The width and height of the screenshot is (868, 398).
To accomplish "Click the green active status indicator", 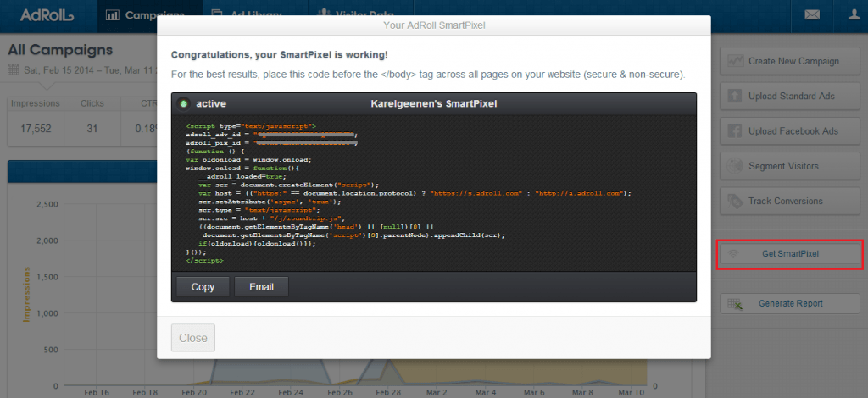I will [x=184, y=103].
